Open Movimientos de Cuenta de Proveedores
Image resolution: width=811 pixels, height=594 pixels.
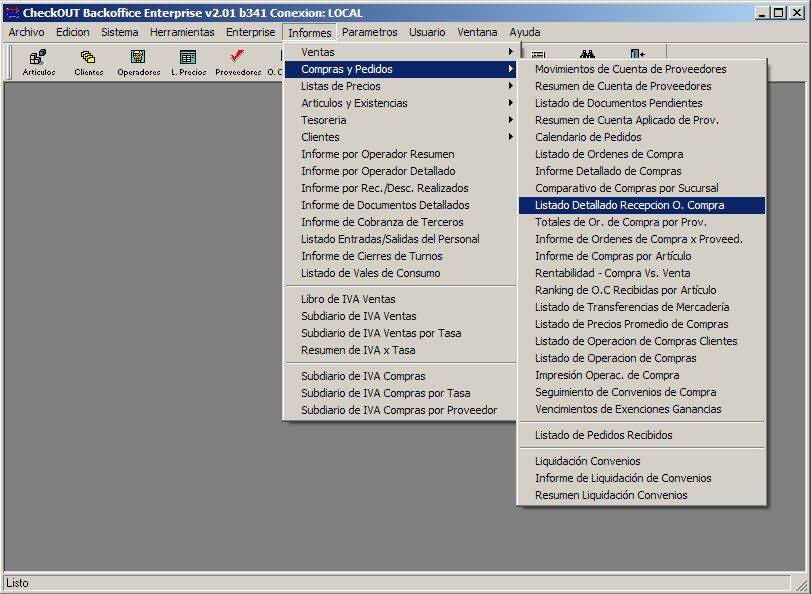click(x=642, y=69)
